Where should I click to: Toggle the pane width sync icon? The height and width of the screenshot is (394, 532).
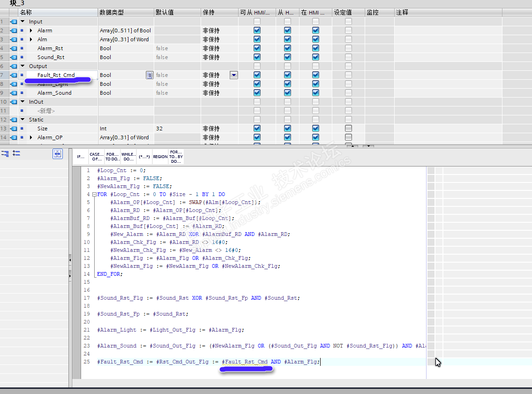tap(58, 154)
